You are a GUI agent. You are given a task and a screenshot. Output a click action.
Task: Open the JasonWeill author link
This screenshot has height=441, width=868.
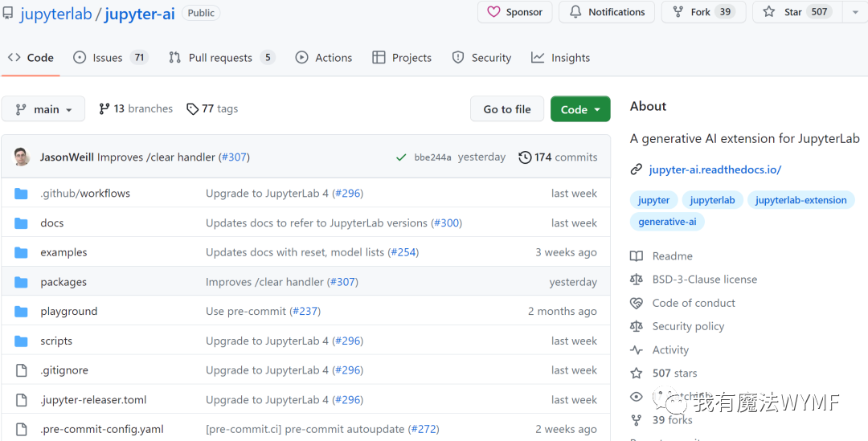67,157
